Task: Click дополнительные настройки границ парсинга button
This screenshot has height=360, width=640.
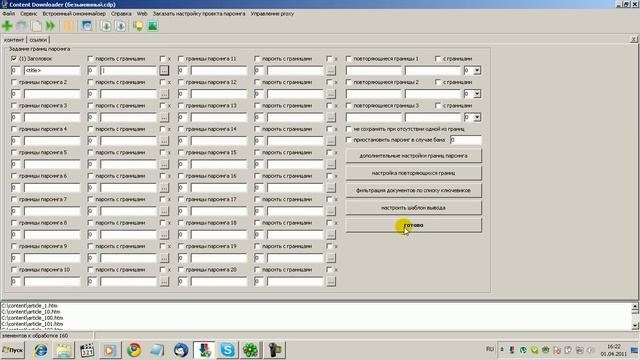Action: pyautogui.click(x=413, y=156)
